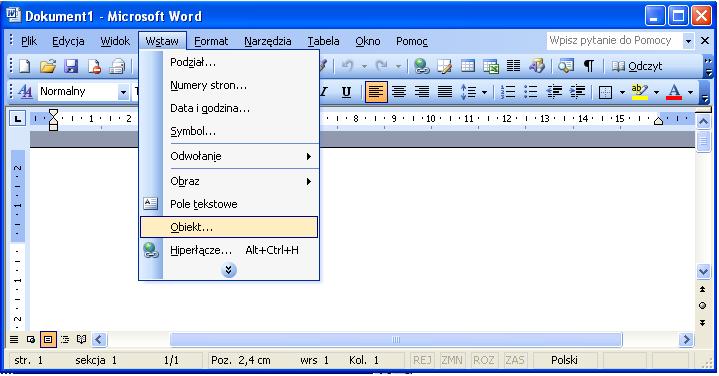Click the Align right icon
This screenshot has width=719, height=376.
point(421,92)
